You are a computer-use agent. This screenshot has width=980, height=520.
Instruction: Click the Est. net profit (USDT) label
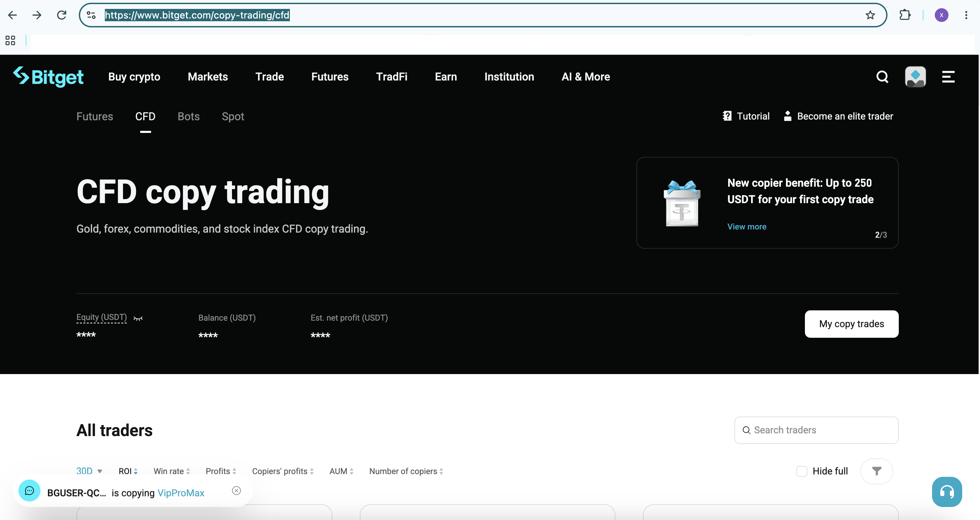pyautogui.click(x=349, y=318)
